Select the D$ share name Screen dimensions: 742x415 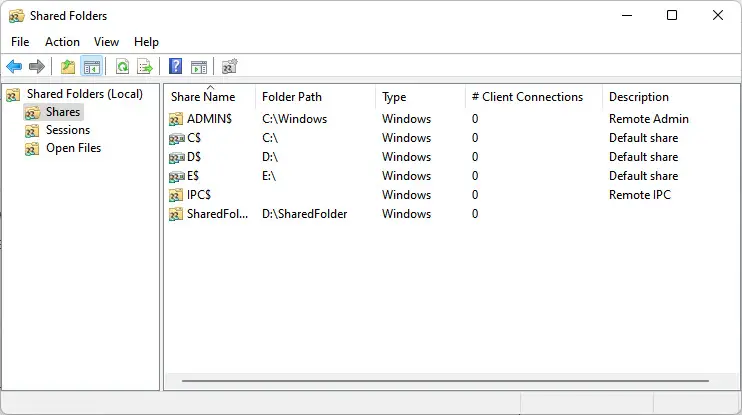194,157
